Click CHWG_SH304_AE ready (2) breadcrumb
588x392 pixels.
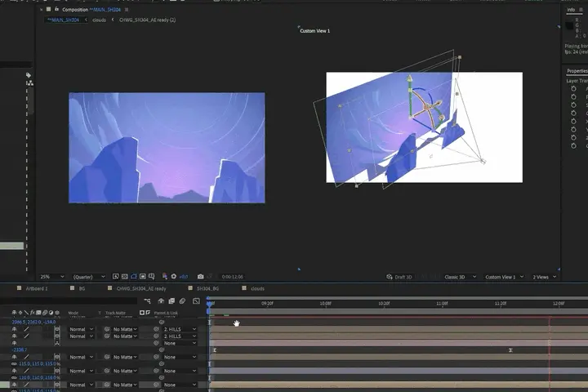(147, 20)
